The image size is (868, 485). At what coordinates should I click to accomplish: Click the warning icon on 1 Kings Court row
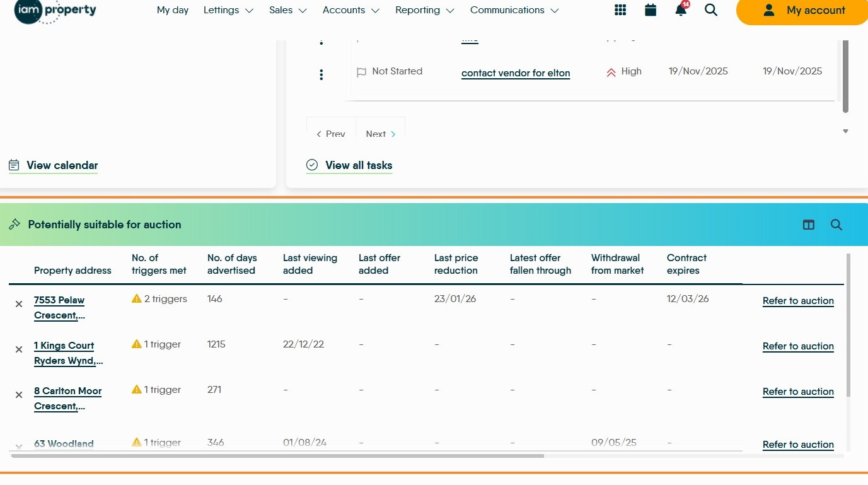[x=137, y=344]
